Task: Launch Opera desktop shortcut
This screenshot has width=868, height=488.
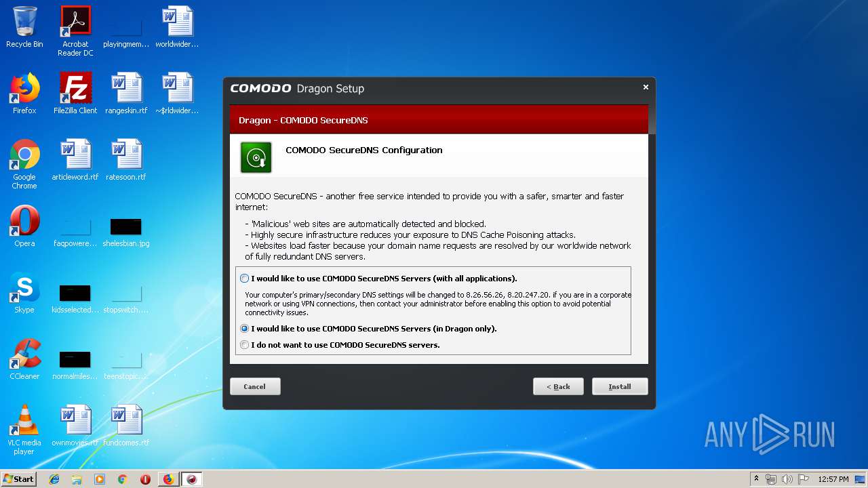Action: click(x=24, y=226)
